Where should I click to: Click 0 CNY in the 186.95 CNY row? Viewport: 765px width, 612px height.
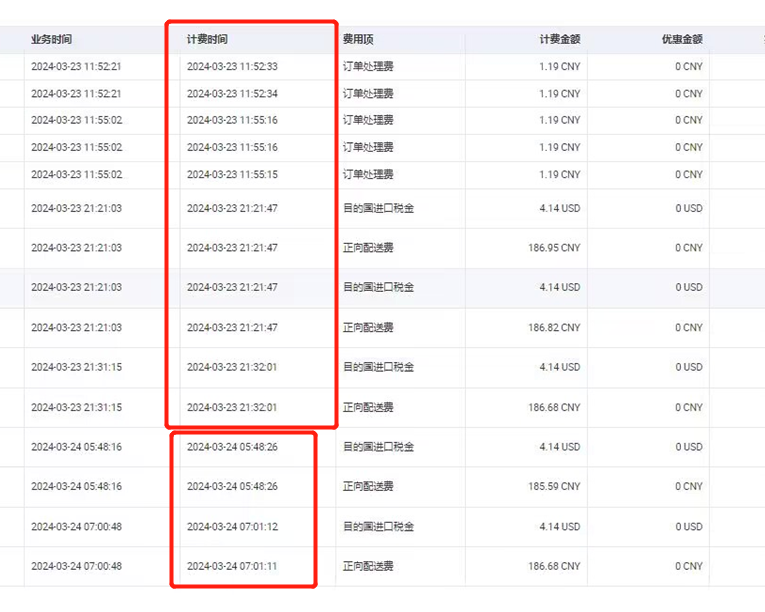tap(689, 248)
